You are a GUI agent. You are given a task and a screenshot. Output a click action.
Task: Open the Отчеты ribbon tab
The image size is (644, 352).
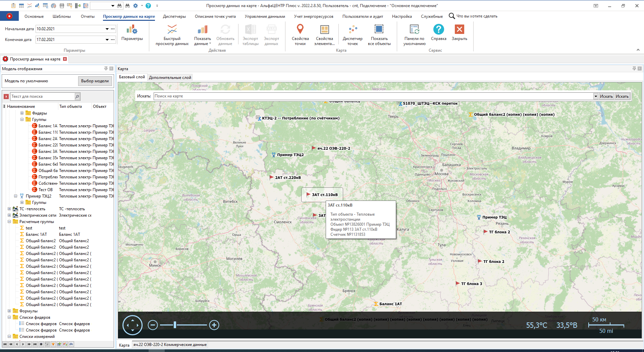(87, 16)
